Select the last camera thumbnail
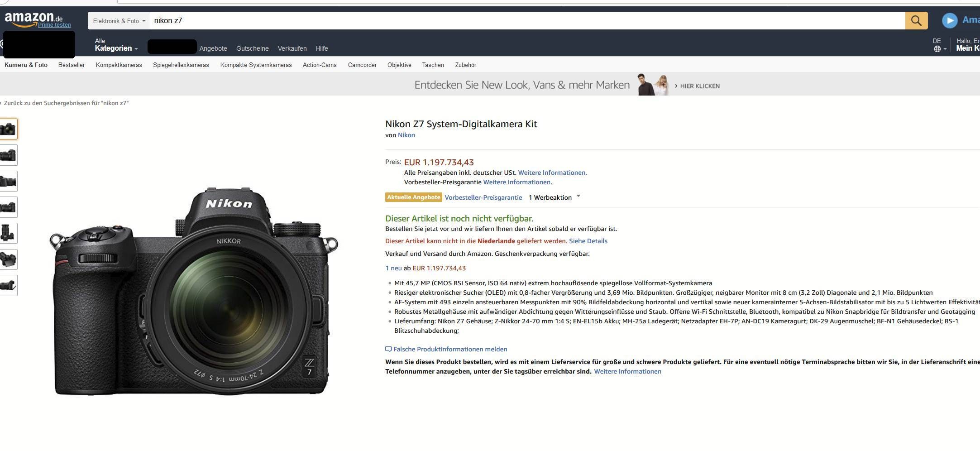 (9, 285)
